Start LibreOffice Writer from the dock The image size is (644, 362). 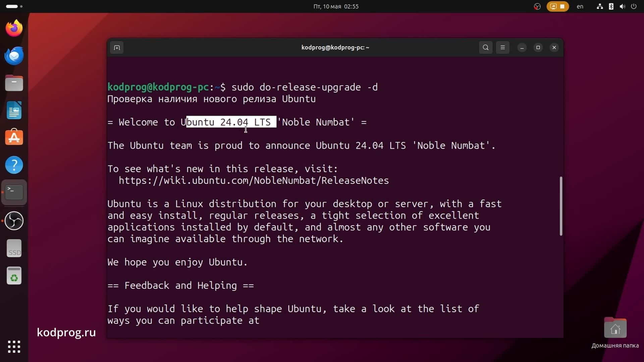[x=14, y=110]
